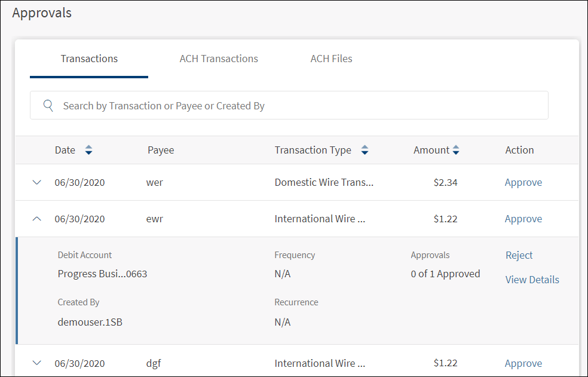Approve the ewr international wire
Image resolution: width=588 pixels, height=377 pixels.
click(523, 219)
